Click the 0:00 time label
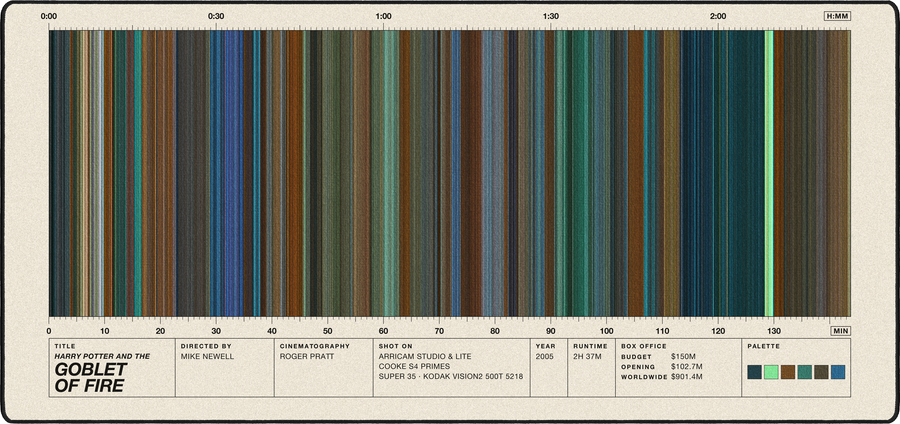The width and height of the screenshot is (900, 424). pyautogui.click(x=49, y=16)
